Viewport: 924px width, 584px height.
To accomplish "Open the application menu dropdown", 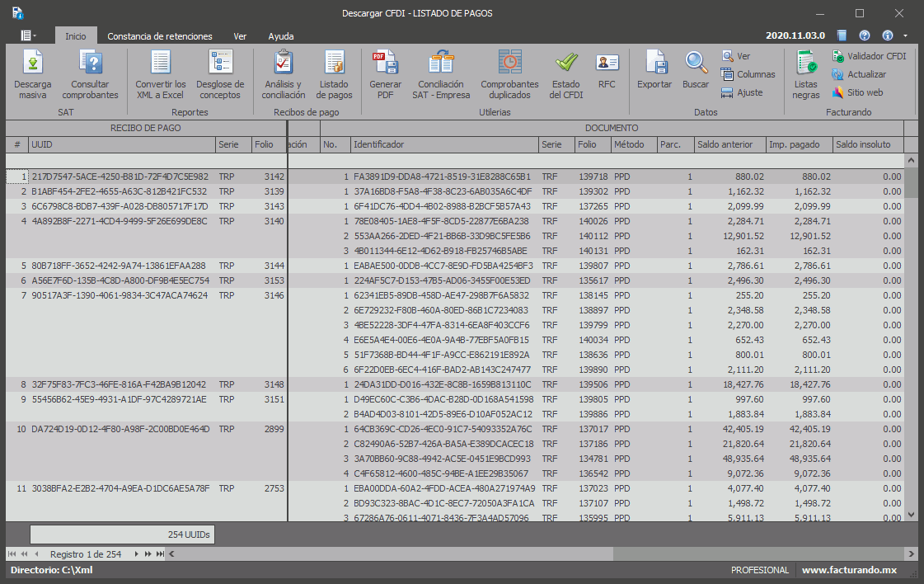I will pos(28,35).
